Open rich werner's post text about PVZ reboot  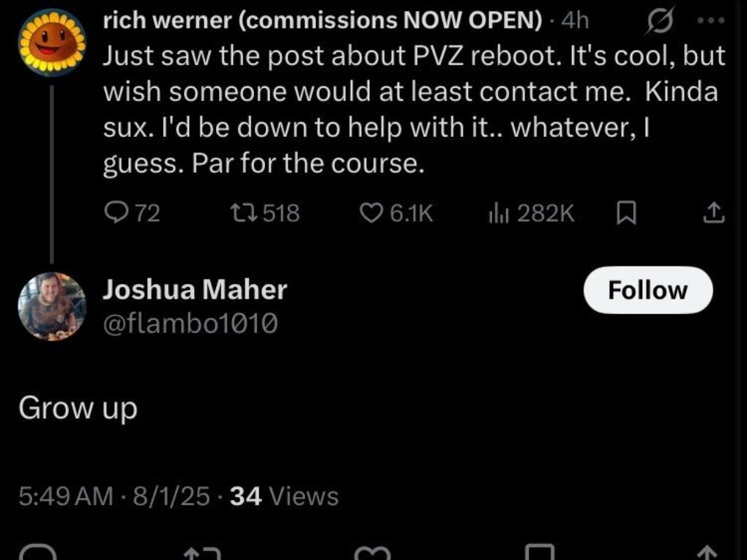[x=414, y=110]
